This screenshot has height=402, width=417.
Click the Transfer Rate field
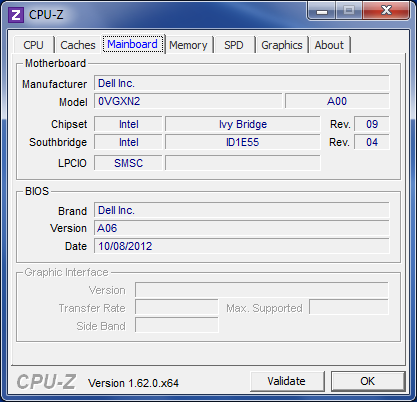(x=177, y=308)
